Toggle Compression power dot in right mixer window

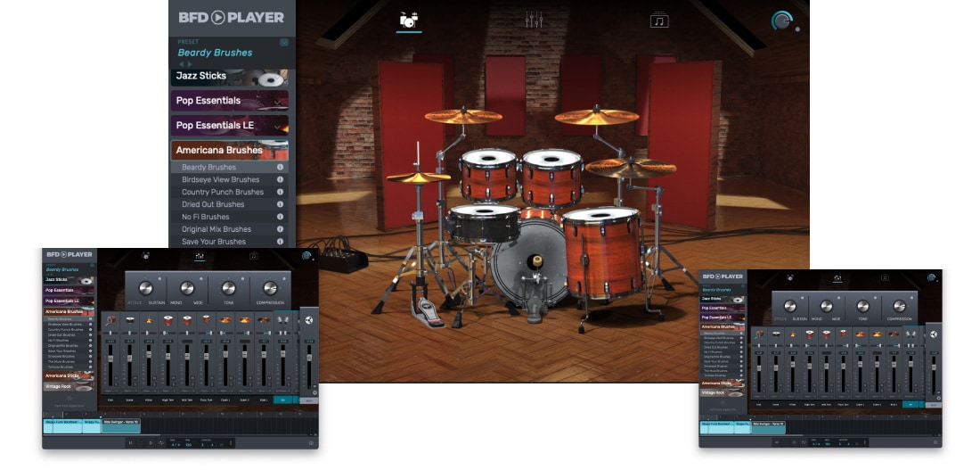click(912, 297)
